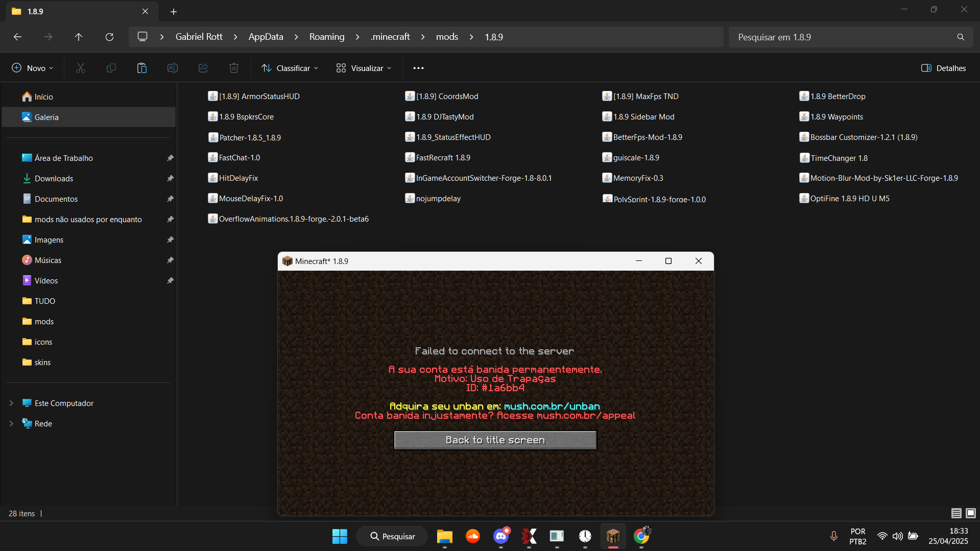Open Wi-Fi network settings in tray
The height and width of the screenshot is (551, 980).
click(x=882, y=536)
